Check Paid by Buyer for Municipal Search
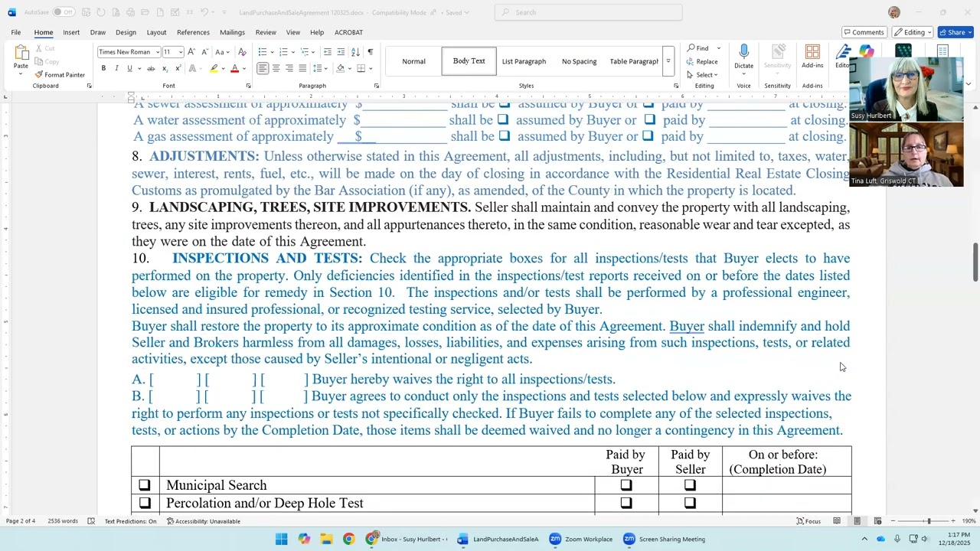980x551 pixels. 626,485
